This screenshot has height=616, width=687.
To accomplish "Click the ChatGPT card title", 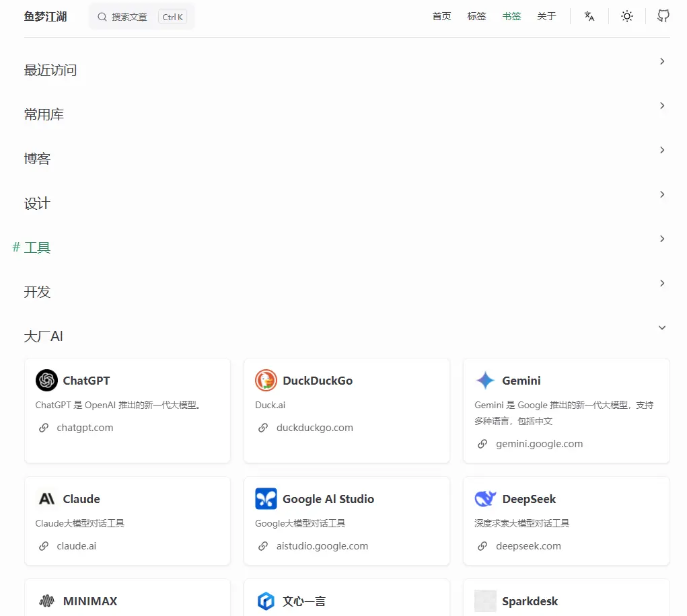I will pos(86,381).
